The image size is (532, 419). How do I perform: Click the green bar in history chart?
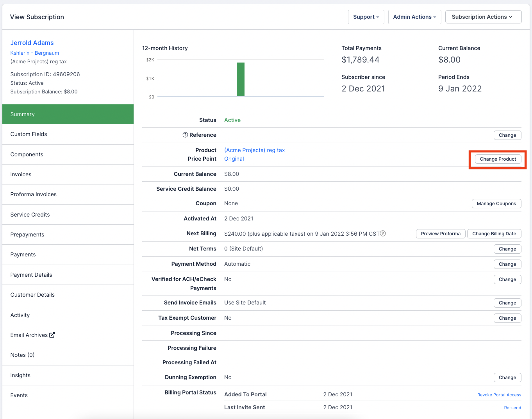coord(240,79)
